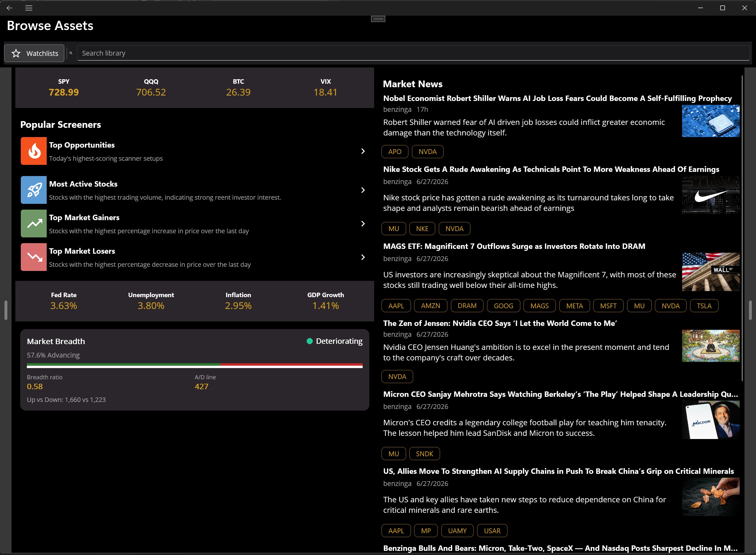Viewport: 756px width, 555px height.
Task: Click the Micron CEO article thumbnail
Action: pos(711,420)
